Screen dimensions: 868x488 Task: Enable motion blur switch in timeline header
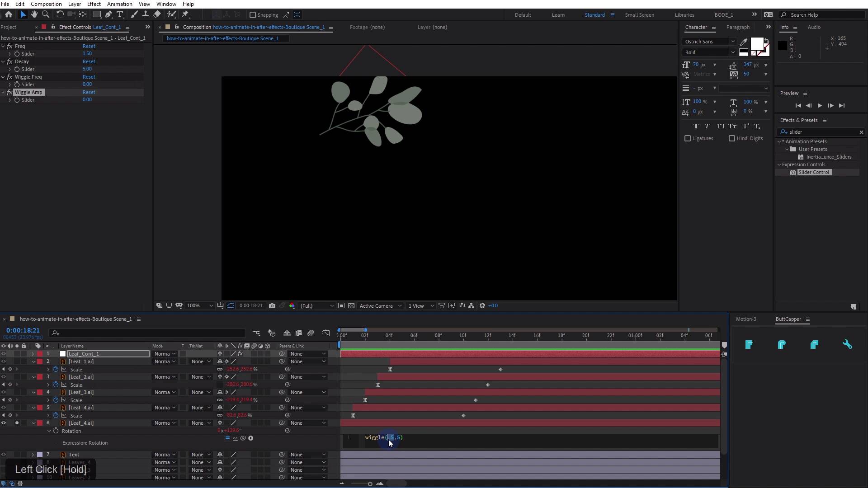click(311, 333)
